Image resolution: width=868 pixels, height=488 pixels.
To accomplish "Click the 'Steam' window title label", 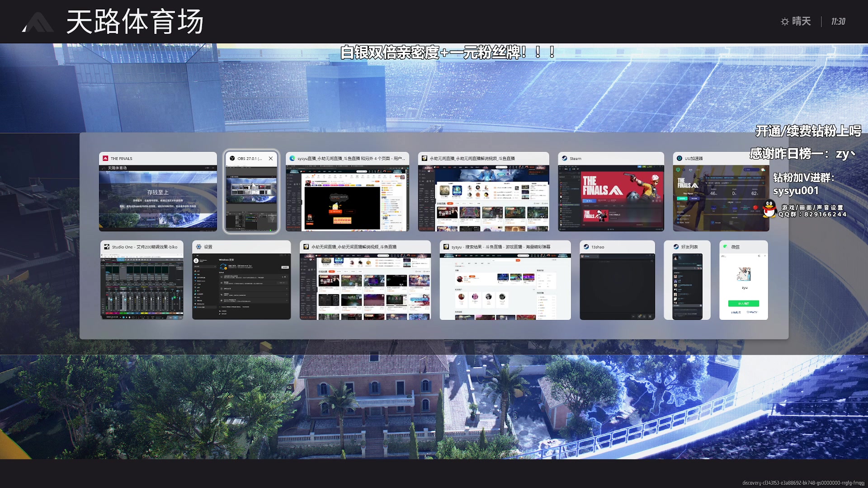I will coord(576,159).
